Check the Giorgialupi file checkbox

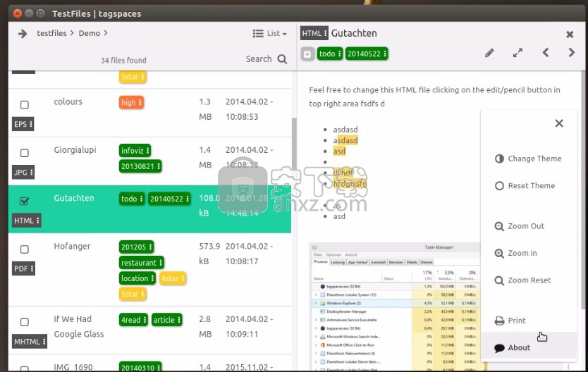click(x=25, y=153)
